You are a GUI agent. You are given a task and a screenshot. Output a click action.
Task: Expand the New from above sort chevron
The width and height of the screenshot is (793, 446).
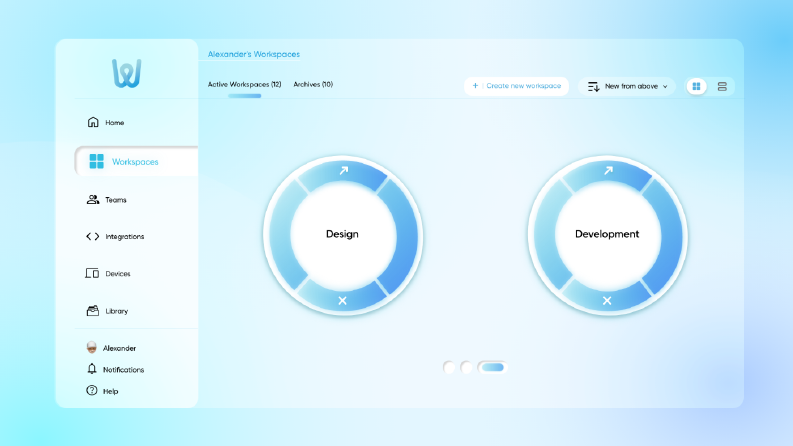(665, 86)
